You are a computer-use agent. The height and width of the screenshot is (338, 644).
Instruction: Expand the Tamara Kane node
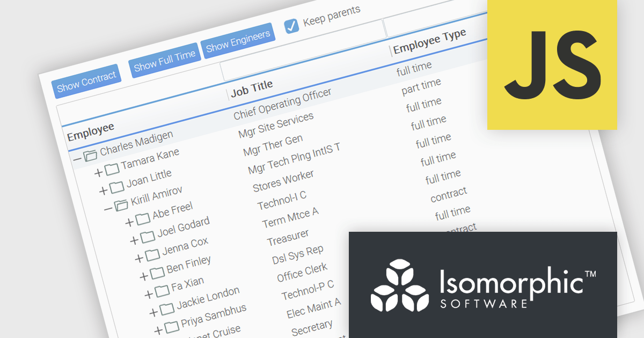point(98,173)
